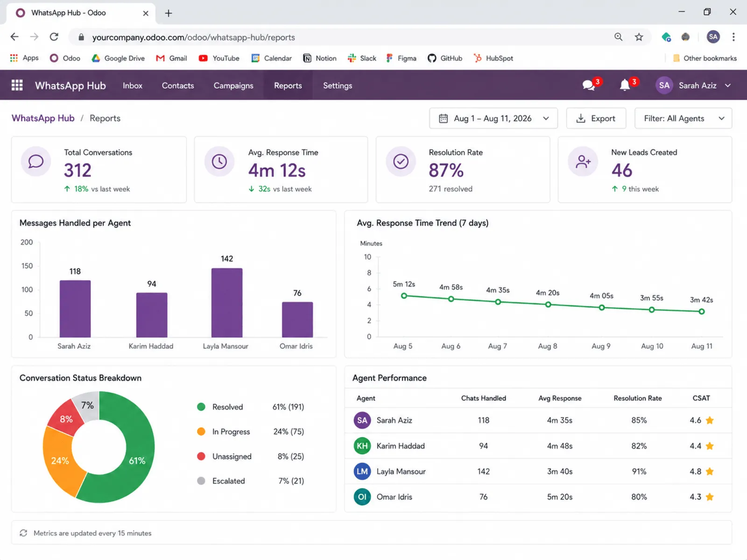747x560 pixels.
Task: Select the Reports menu
Action: (x=288, y=85)
